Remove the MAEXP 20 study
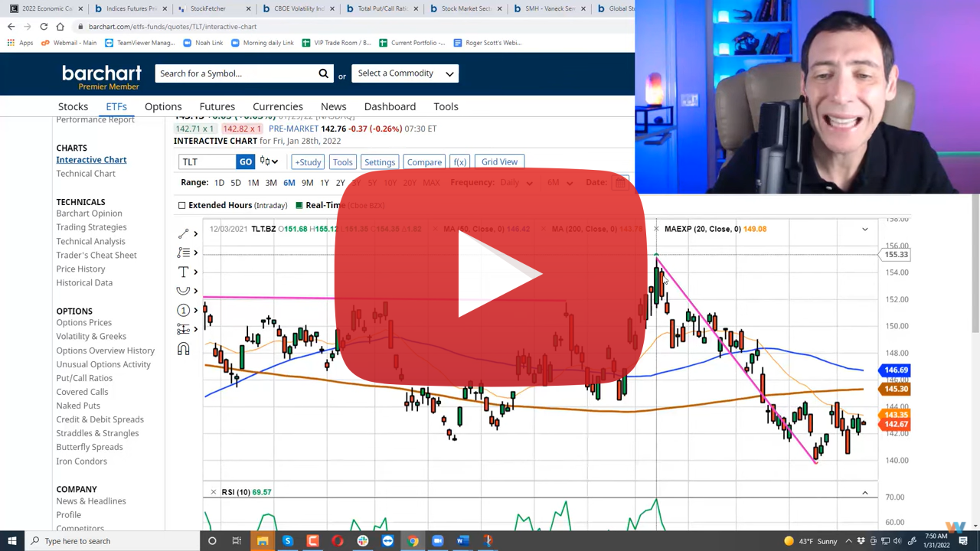Viewport: 980px width, 551px height. tap(656, 229)
